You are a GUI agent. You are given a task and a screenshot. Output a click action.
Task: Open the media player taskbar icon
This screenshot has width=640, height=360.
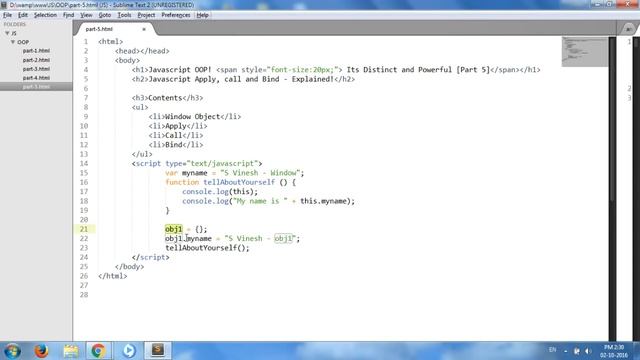coord(129,351)
